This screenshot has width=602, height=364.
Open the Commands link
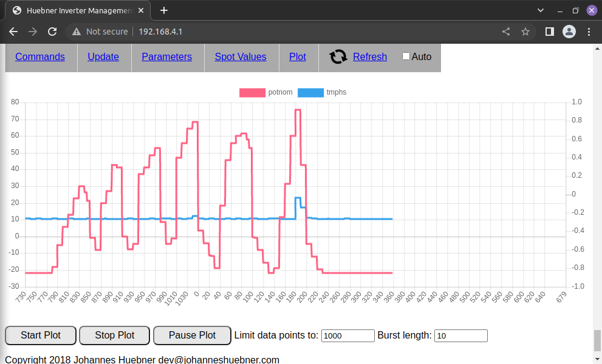(x=40, y=57)
